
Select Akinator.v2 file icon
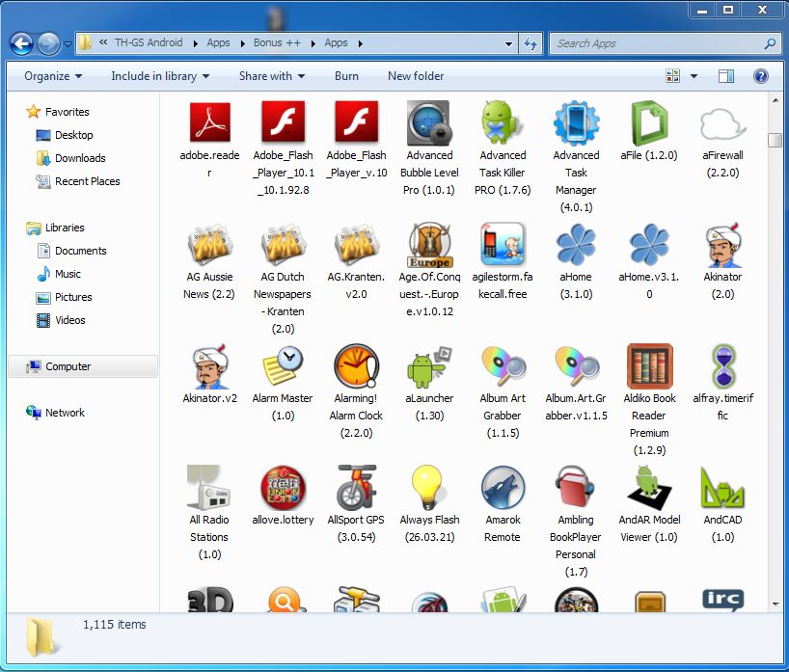211,366
